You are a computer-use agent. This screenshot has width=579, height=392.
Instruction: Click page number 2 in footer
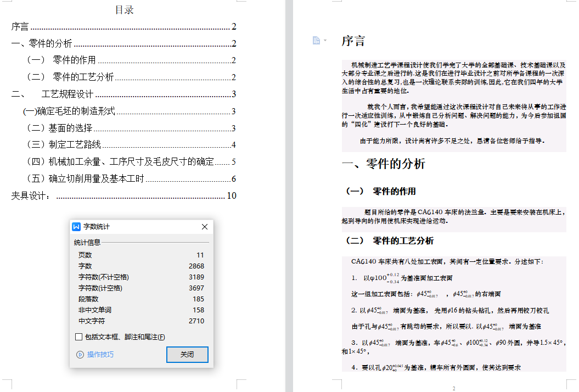pos(454,388)
